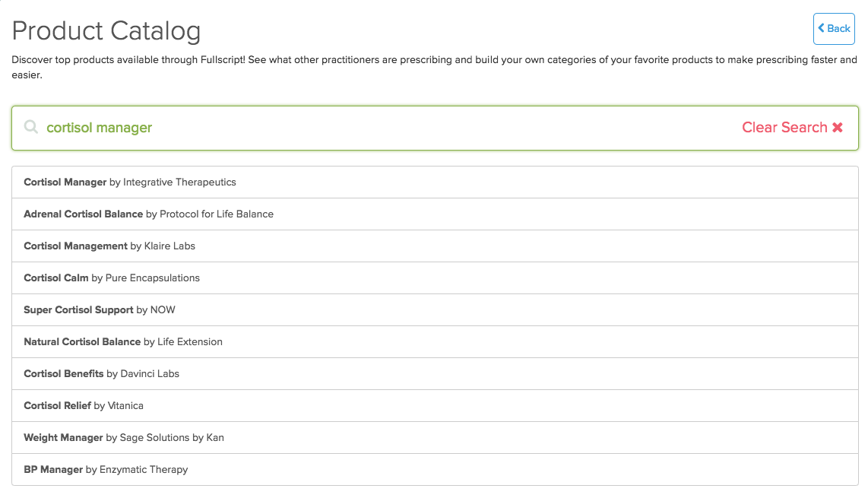Click the red X clear icon
The image size is (868, 498).
(x=838, y=128)
